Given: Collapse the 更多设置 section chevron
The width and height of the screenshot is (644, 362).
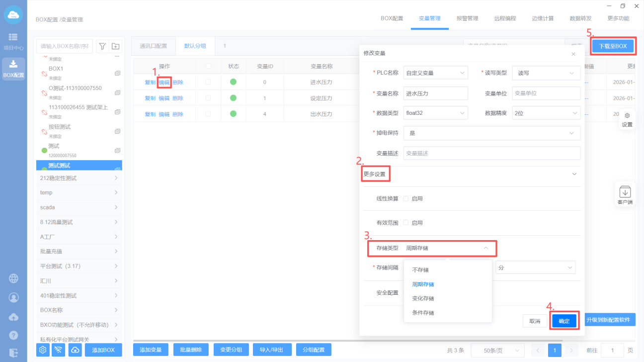Looking at the screenshot, I should (574, 174).
